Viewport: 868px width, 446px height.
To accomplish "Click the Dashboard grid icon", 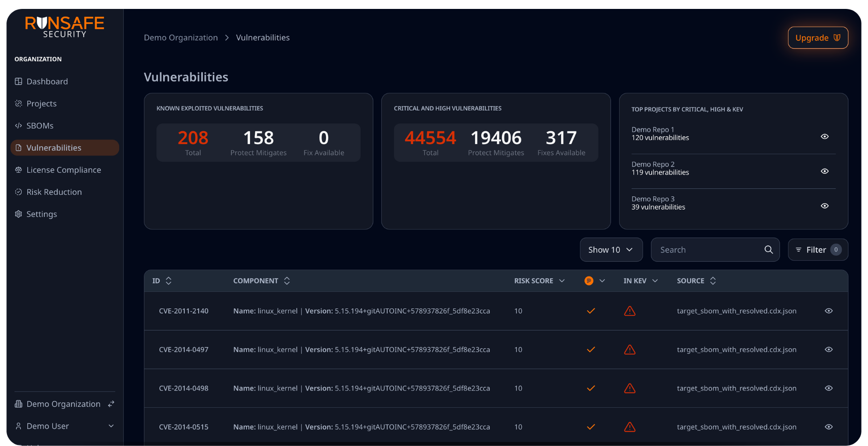I will (18, 81).
